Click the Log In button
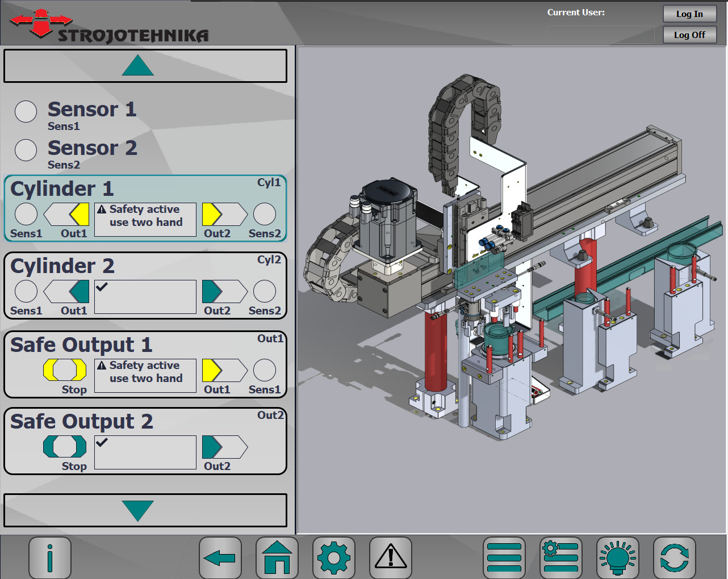The image size is (728, 579). coord(689,14)
